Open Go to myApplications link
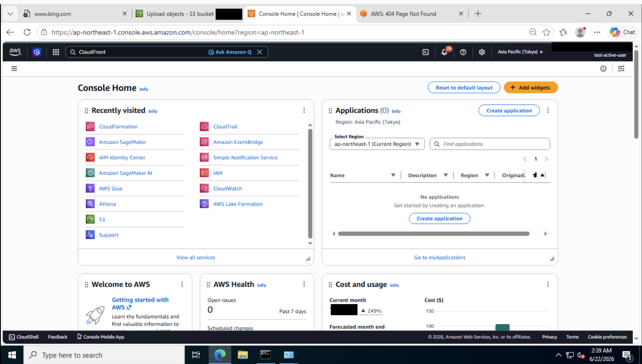 [x=439, y=257]
